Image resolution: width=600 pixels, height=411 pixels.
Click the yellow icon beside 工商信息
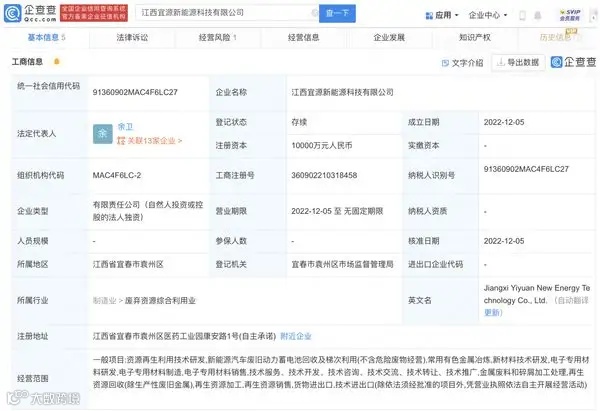57,61
